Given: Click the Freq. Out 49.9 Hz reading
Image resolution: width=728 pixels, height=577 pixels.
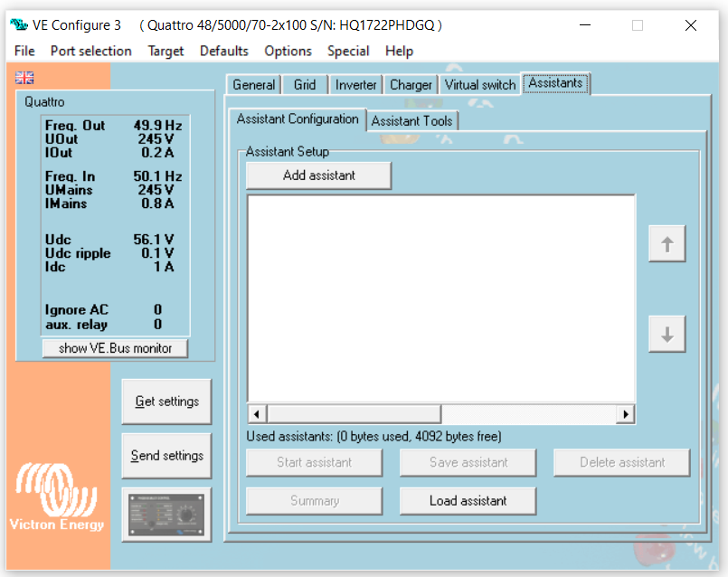Looking at the screenshot, I should 113,126.
